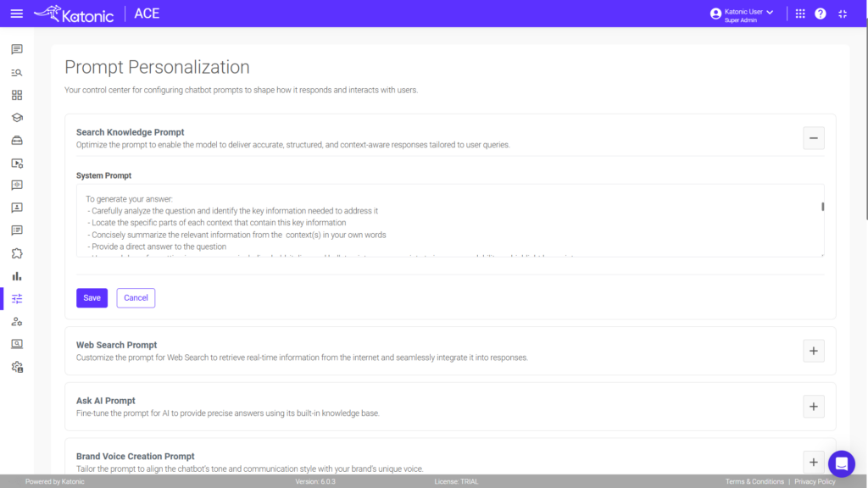The width and height of the screenshot is (868, 488).
Task: Click the Brand Voice Creation Prompt heading
Action: tap(135, 457)
